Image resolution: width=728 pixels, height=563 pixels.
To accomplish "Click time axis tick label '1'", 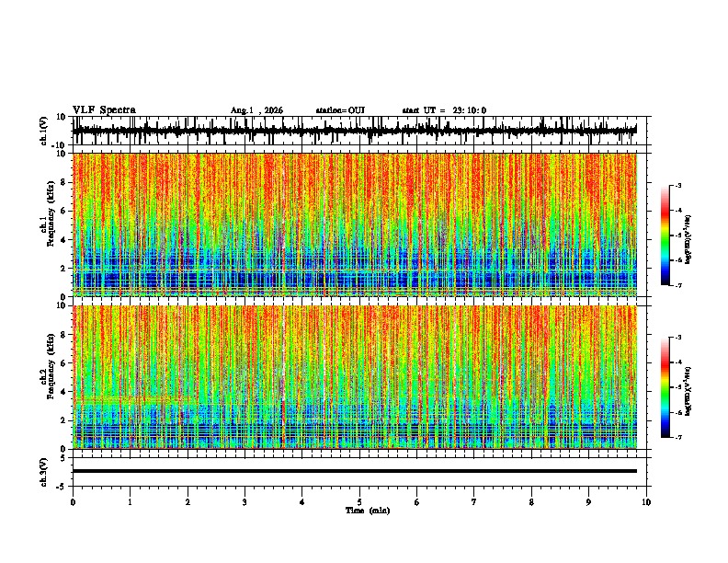I will (x=130, y=502).
